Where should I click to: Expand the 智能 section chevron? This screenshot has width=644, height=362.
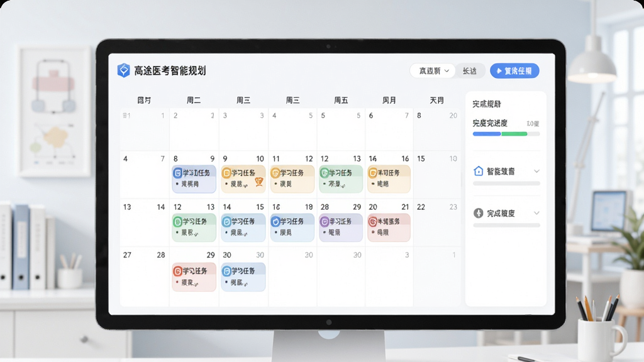(x=536, y=171)
